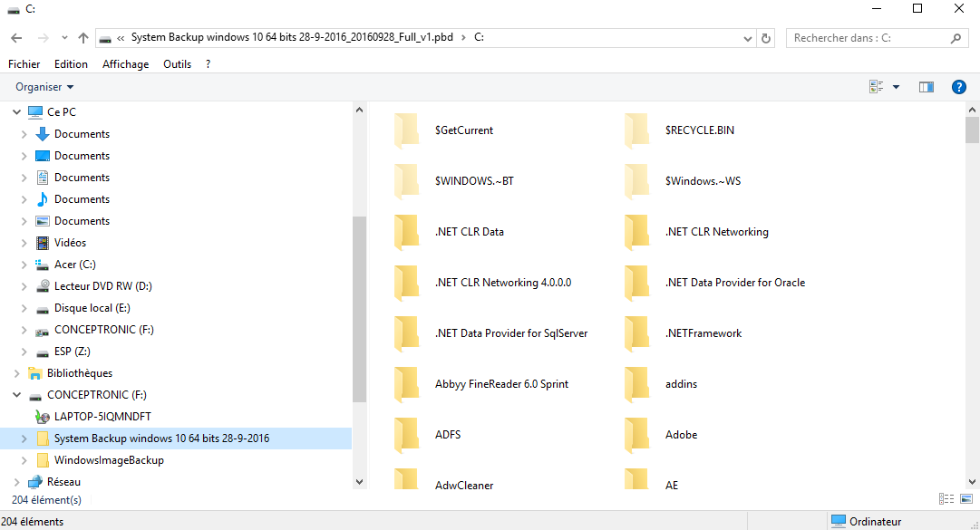Click the Bibliothèques library icon
980x530 pixels.
[35, 373]
